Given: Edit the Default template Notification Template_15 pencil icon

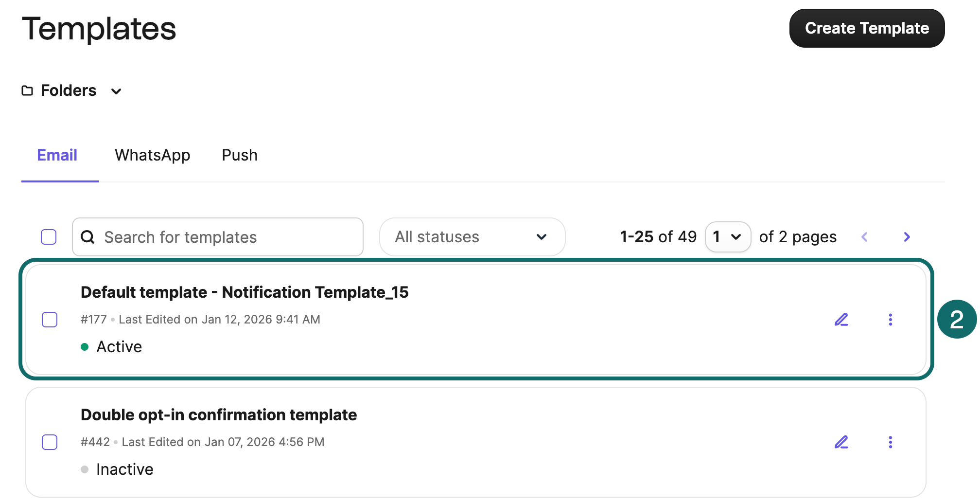Looking at the screenshot, I should pyautogui.click(x=841, y=320).
